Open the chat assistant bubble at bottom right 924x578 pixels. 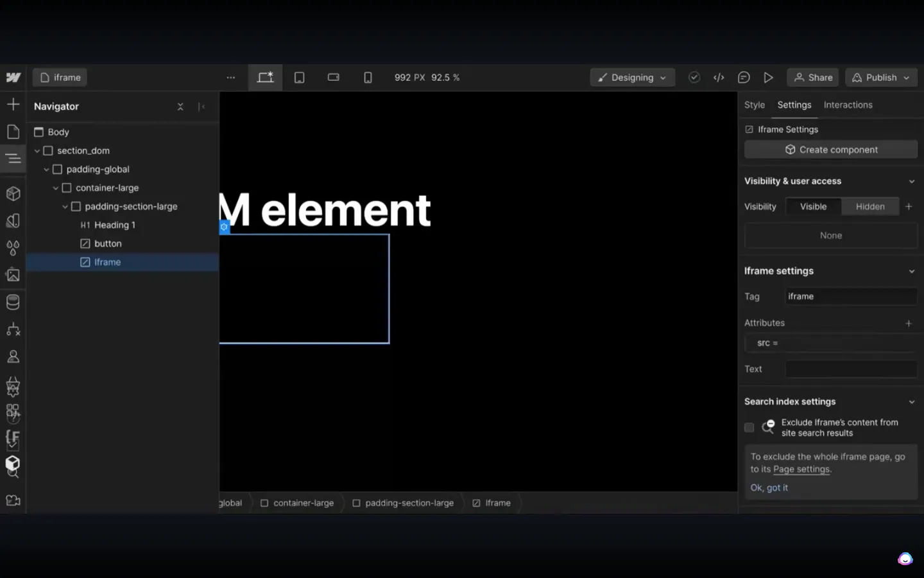pyautogui.click(x=905, y=559)
